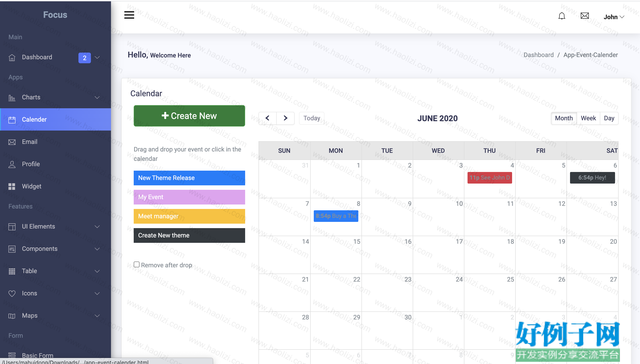
Task: Switch calendar to Month view
Action: coord(564,118)
